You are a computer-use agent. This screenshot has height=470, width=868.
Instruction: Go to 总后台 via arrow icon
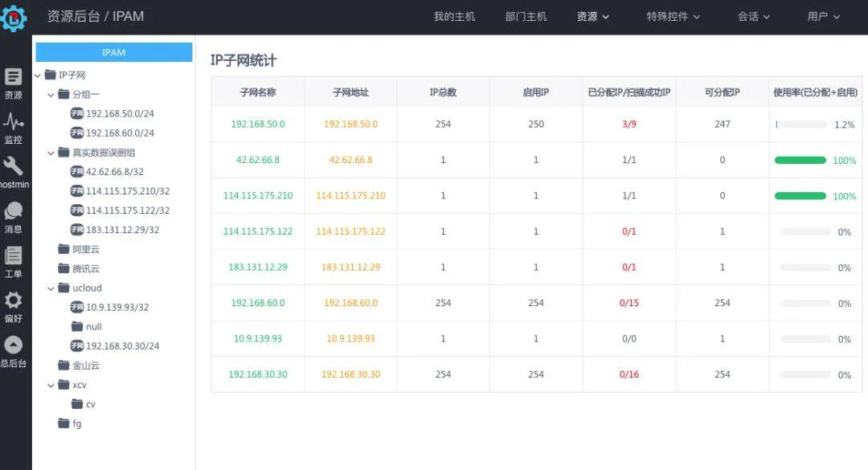14,345
